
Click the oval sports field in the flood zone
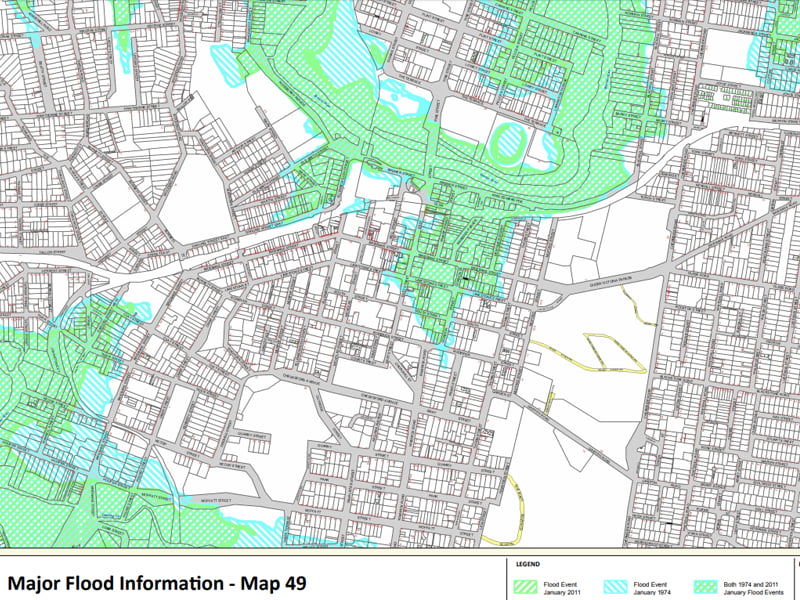[511, 142]
